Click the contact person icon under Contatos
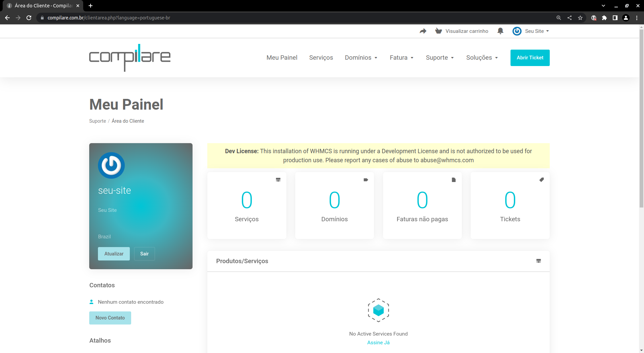The image size is (644, 353). coord(91,302)
